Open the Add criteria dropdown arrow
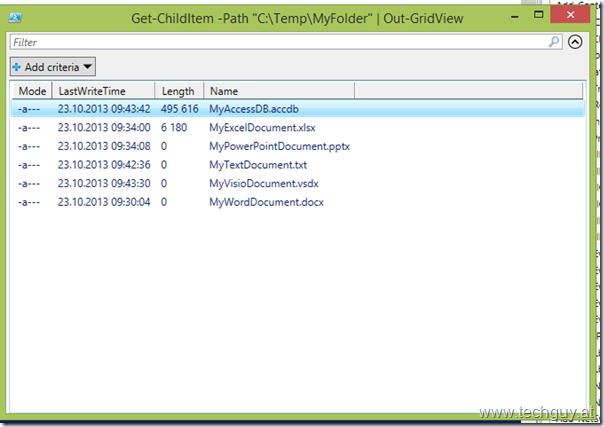 coord(88,66)
